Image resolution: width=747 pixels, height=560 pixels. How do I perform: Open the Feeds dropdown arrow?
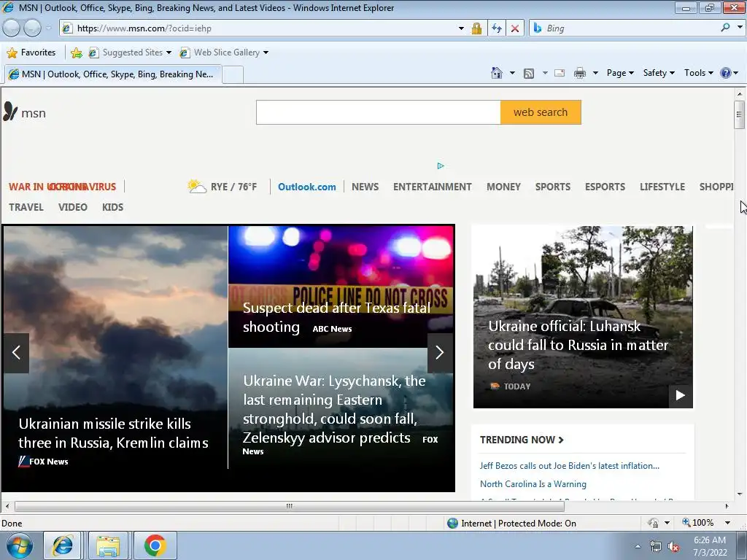point(545,73)
